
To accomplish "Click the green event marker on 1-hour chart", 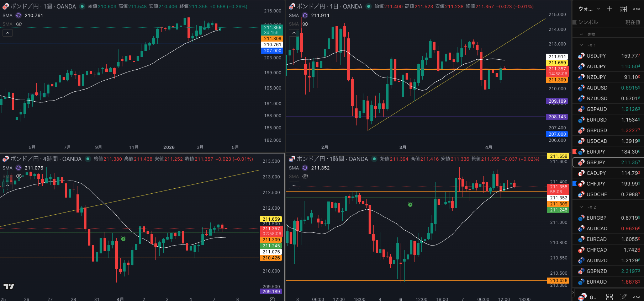I will coord(410,204).
